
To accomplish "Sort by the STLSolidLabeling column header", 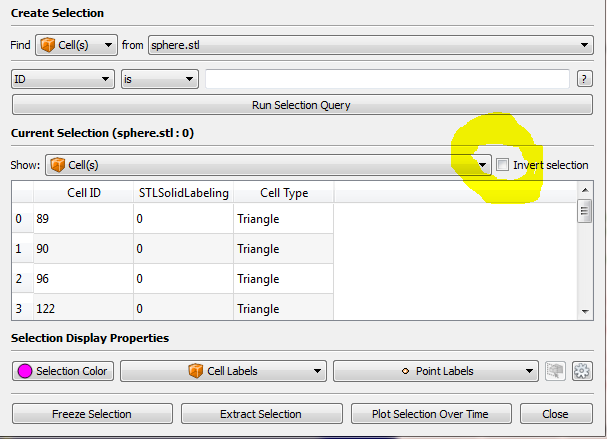I will coord(183,192).
